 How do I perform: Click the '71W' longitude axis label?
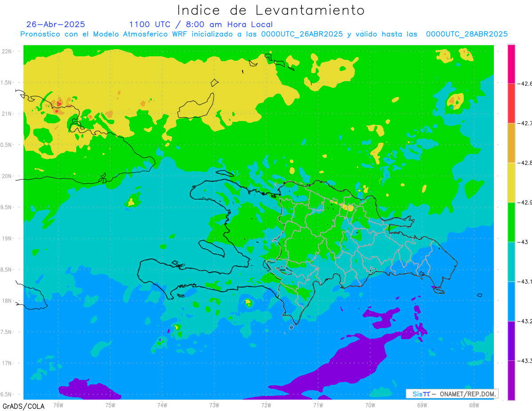[x=318, y=404]
